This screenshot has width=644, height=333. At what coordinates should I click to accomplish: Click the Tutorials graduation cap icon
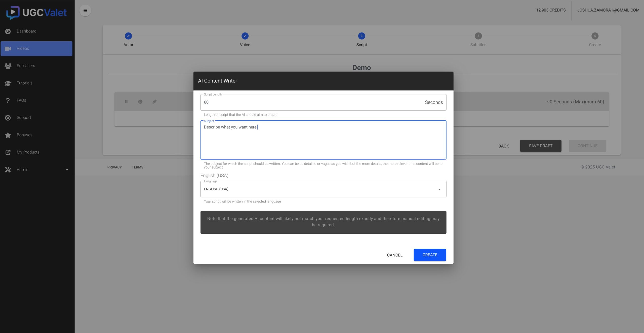point(8,83)
